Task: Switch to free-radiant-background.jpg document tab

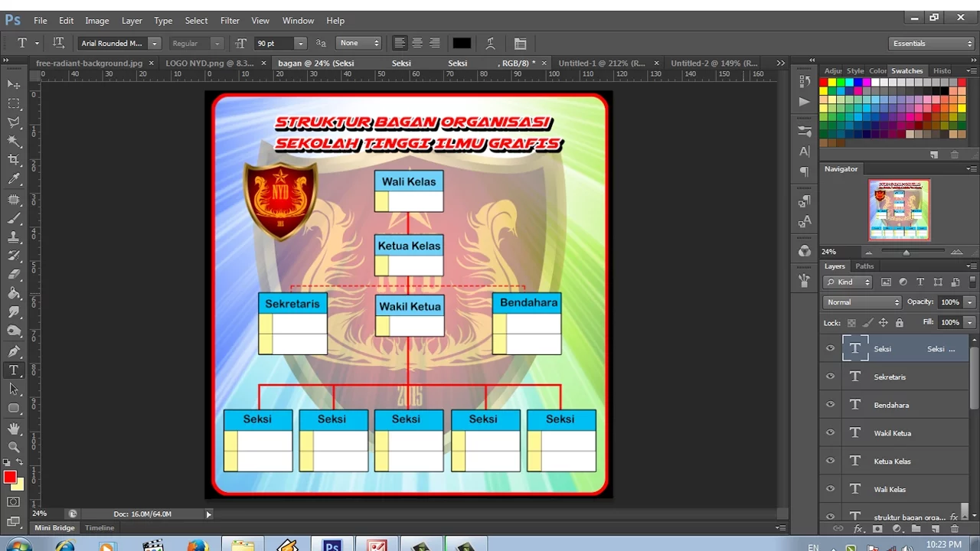Action: click(89, 63)
